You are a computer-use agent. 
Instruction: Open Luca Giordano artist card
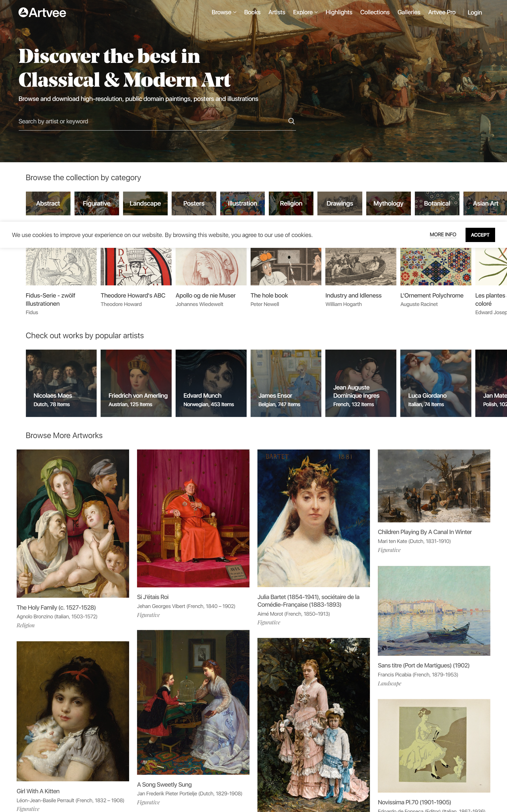click(436, 383)
